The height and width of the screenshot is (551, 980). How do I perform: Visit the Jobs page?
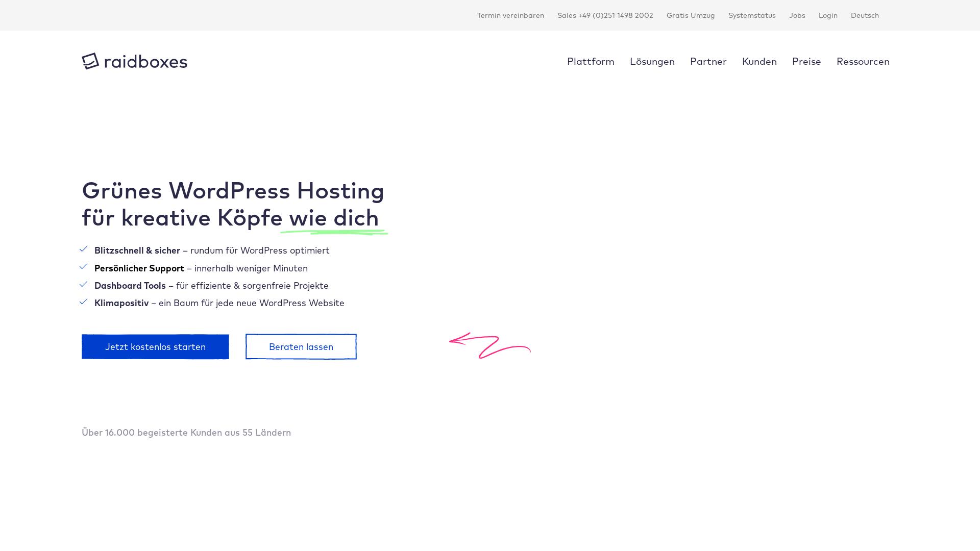point(797,15)
